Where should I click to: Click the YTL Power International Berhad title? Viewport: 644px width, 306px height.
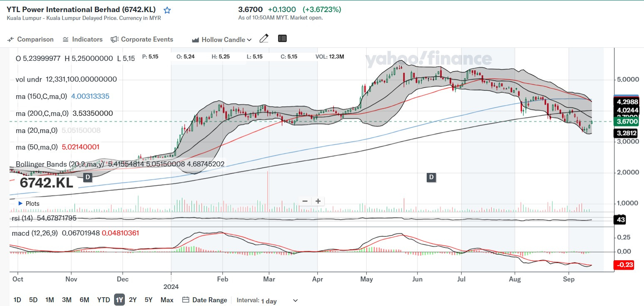tap(81, 10)
